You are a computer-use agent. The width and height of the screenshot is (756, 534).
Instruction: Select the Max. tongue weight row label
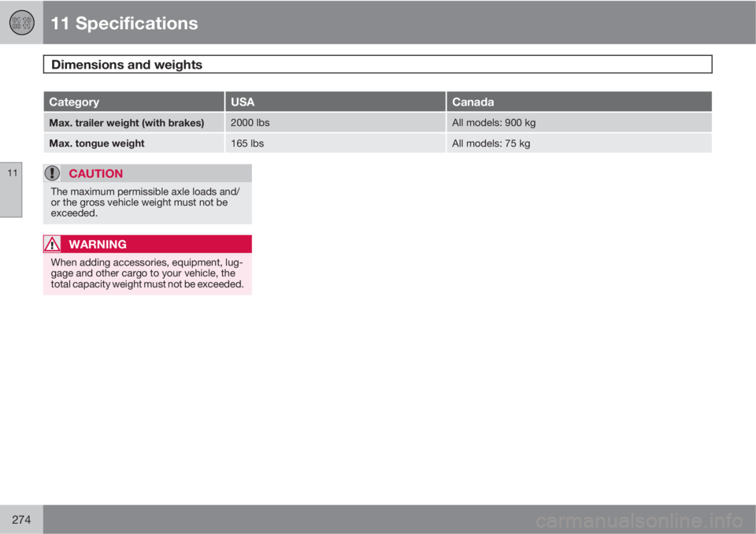click(97, 143)
